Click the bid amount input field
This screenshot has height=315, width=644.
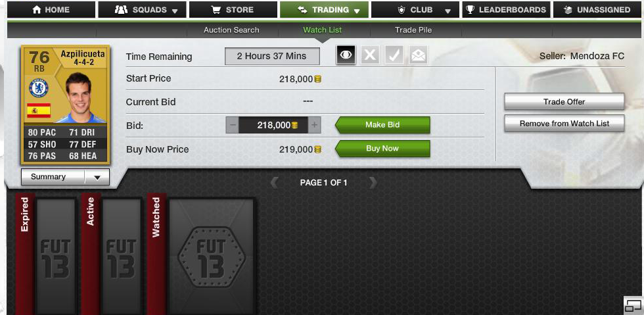273,125
